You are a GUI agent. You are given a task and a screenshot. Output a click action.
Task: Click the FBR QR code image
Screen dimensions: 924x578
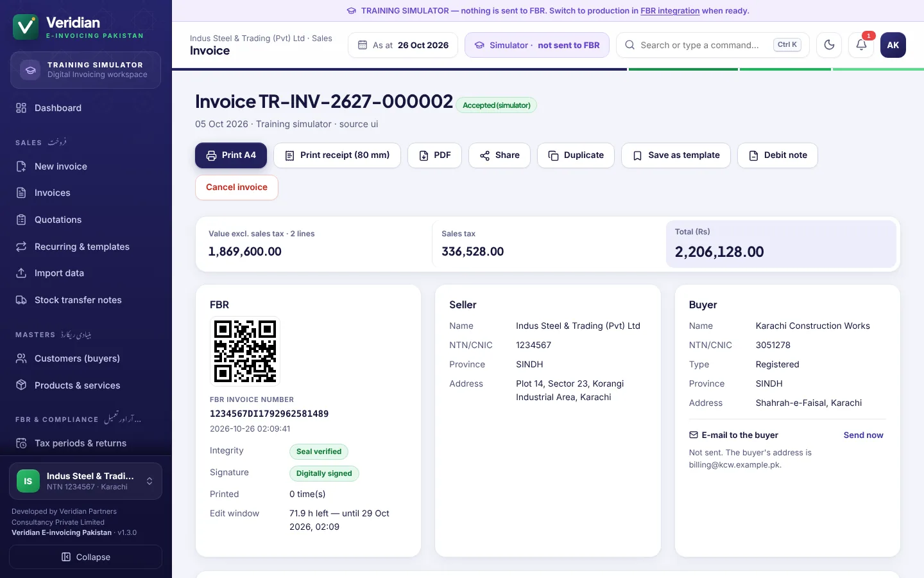click(x=245, y=351)
